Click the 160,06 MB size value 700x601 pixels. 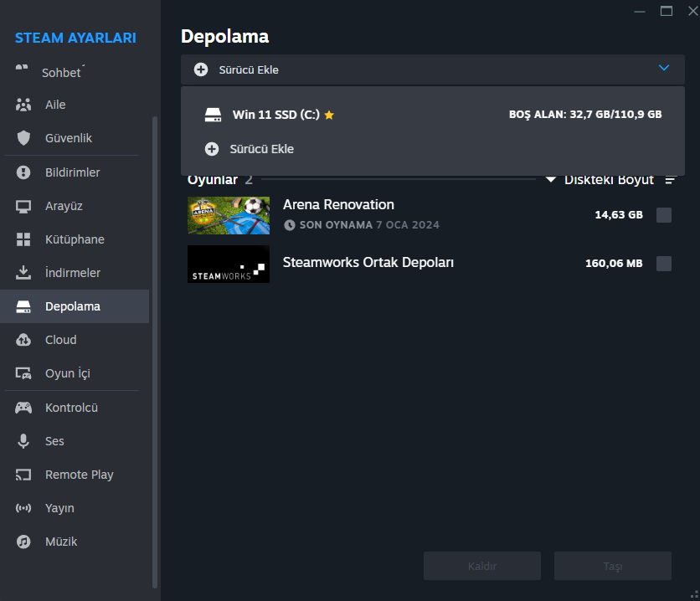[x=614, y=263]
